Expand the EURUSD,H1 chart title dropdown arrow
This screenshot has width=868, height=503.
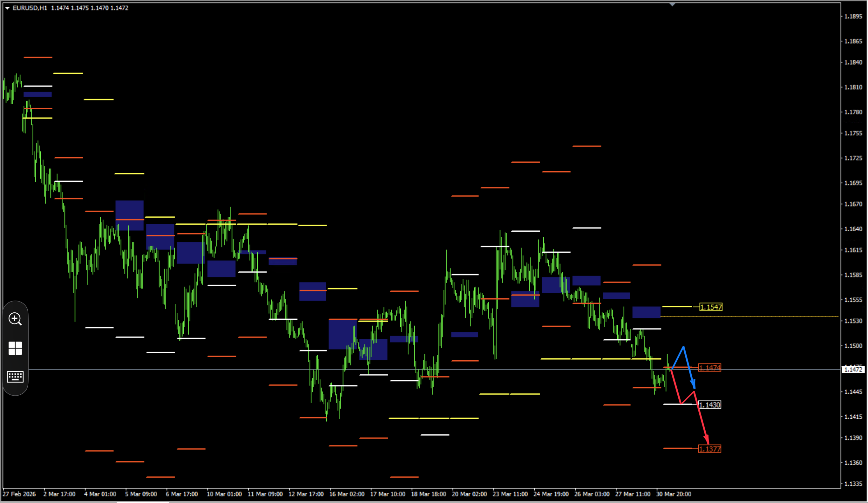click(x=7, y=8)
